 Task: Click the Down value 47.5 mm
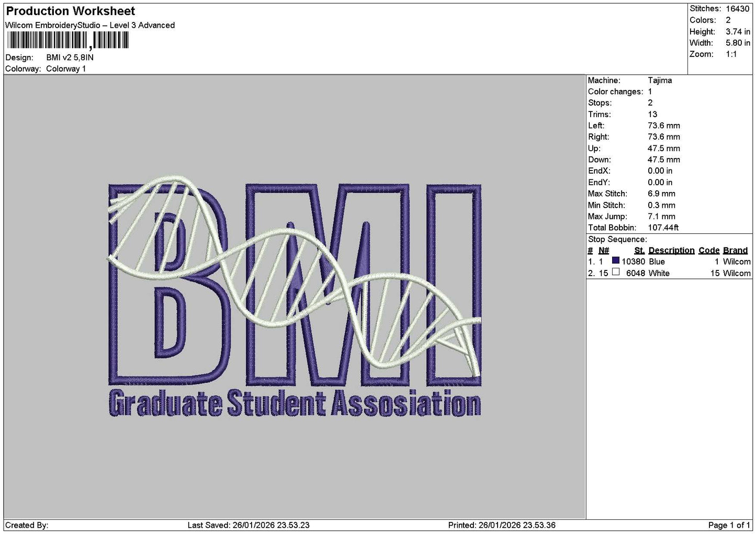tap(664, 160)
